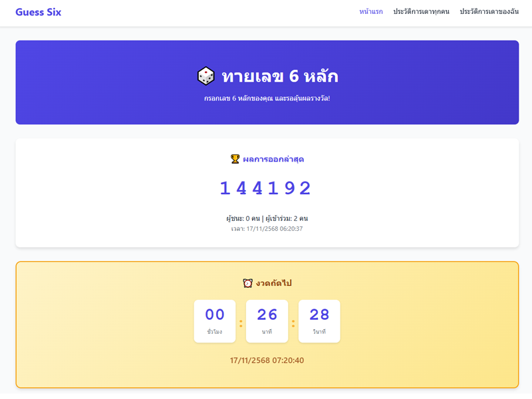Select the หน้าแรก navigation tab
This screenshot has width=532, height=399.
pos(371,12)
